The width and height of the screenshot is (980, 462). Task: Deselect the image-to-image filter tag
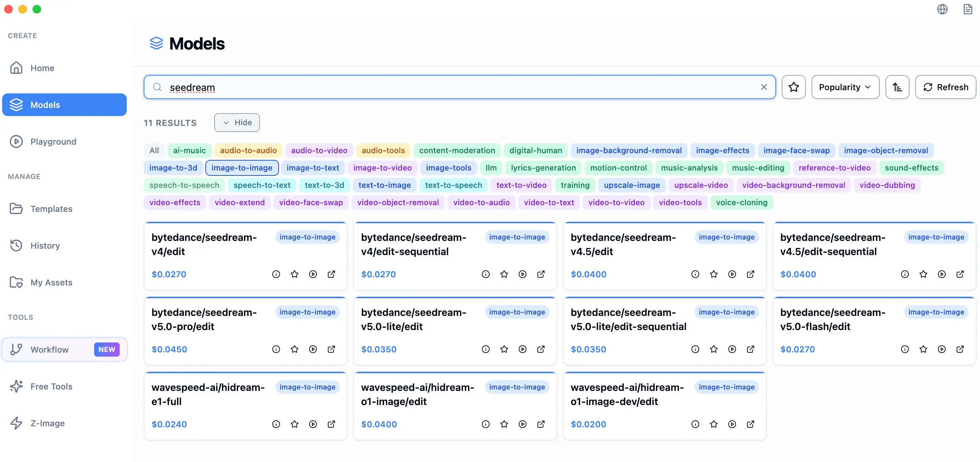coord(242,168)
